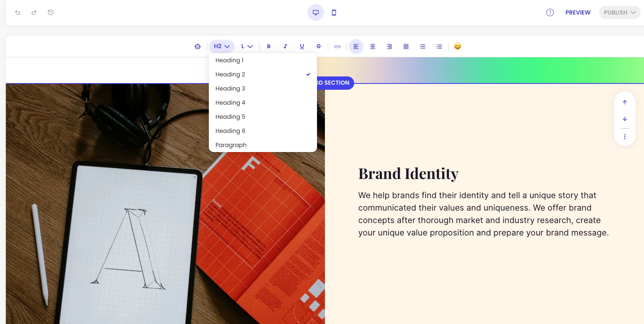644x324 pixels.
Task: Align text center
Action: coord(373,47)
